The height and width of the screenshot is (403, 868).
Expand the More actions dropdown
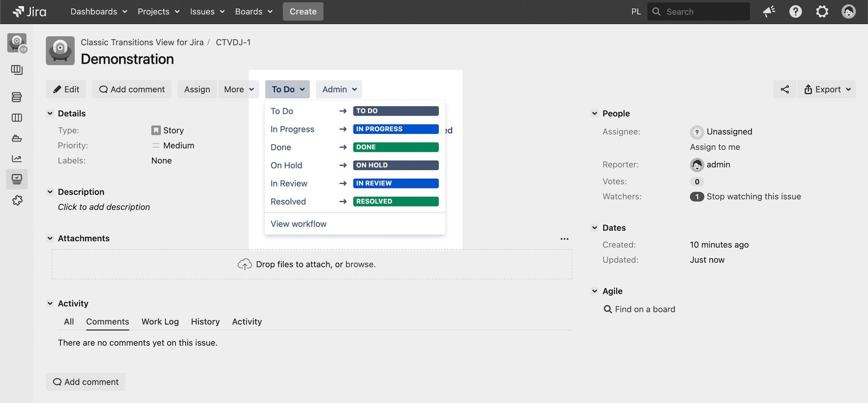[x=239, y=90]
